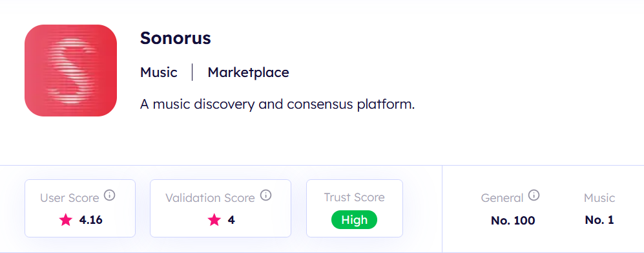Open the User Score info icon
Viewport: 644px width, 253px height.
(109, 195)
